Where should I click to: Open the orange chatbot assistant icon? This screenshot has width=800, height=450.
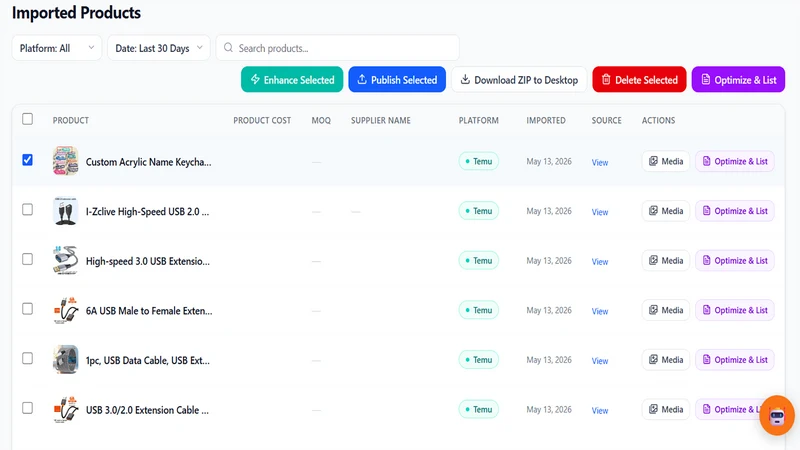[x=777, y=415]
